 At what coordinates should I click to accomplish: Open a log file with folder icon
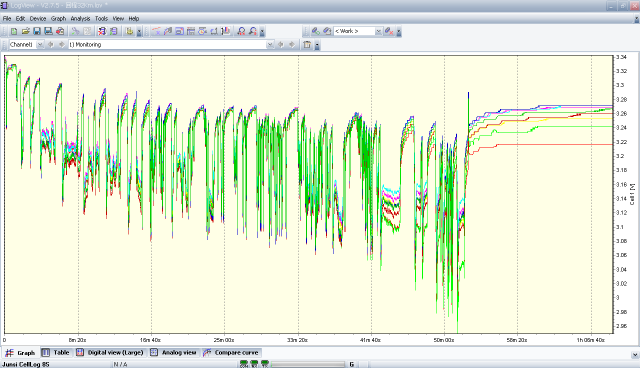tap(25, 31)
